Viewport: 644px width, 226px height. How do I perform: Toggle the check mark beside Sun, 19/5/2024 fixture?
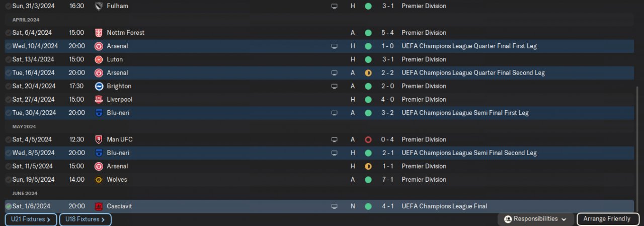(8, 180)
